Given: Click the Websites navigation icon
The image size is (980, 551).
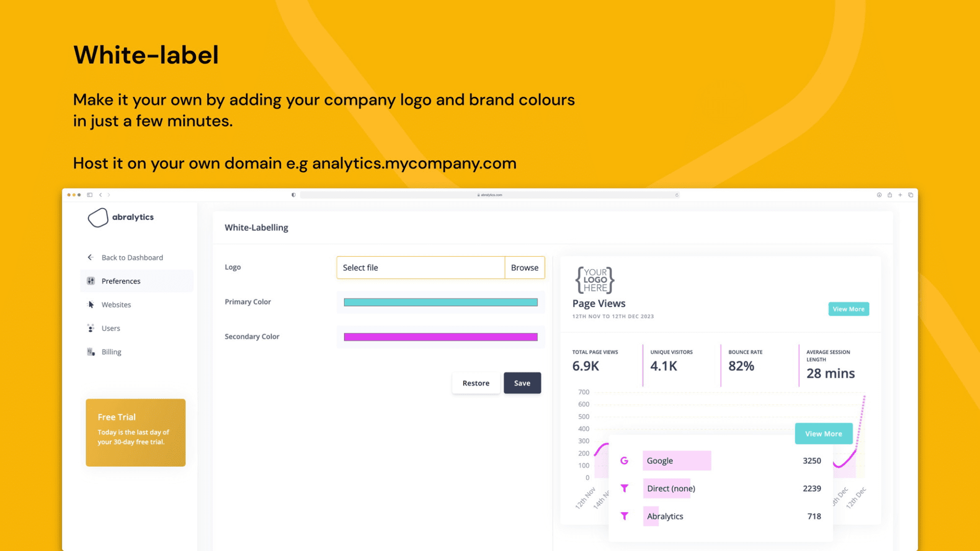Looking at the screenshot, I should [91, 305].
